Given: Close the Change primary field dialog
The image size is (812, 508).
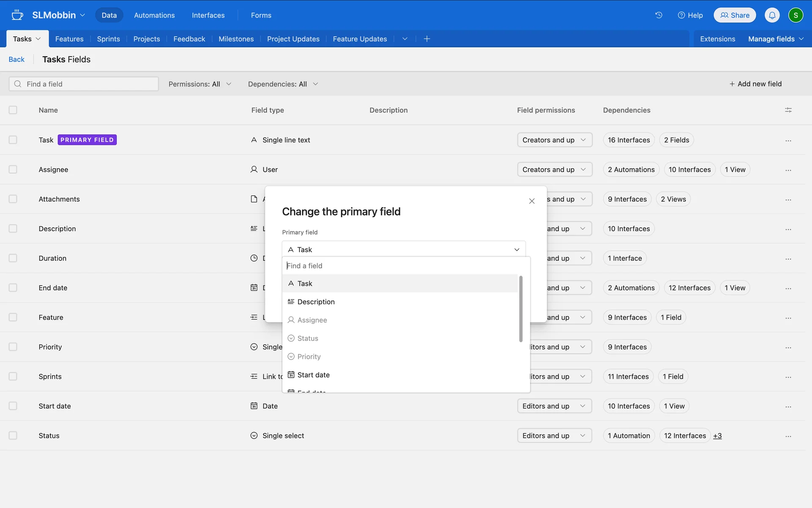Looking at the screenshot, I should click(x=532, y=201).
